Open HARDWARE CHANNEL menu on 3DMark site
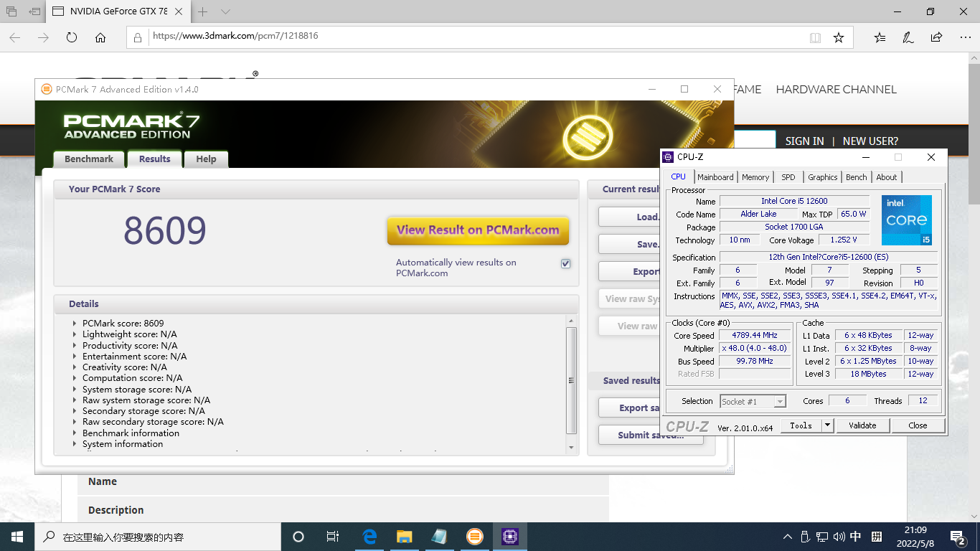Image resolution: width=980 pixels, height=551 pixels. point(836,90)
